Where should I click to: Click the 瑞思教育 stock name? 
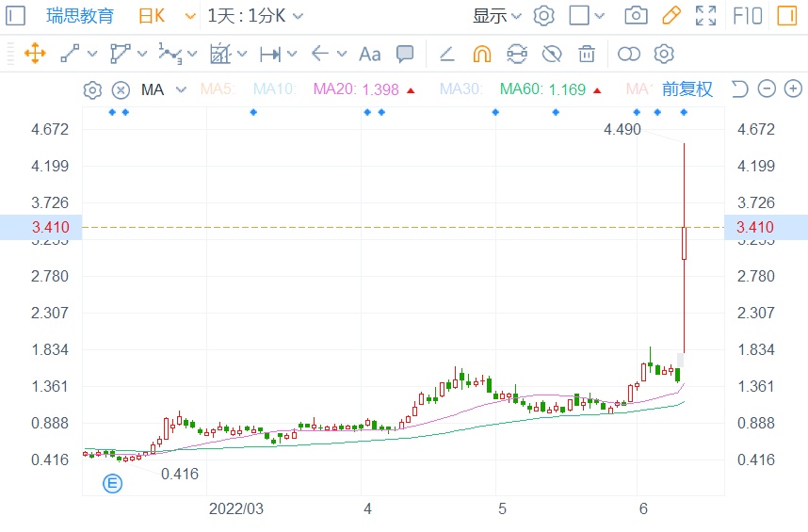click(80, 16)
